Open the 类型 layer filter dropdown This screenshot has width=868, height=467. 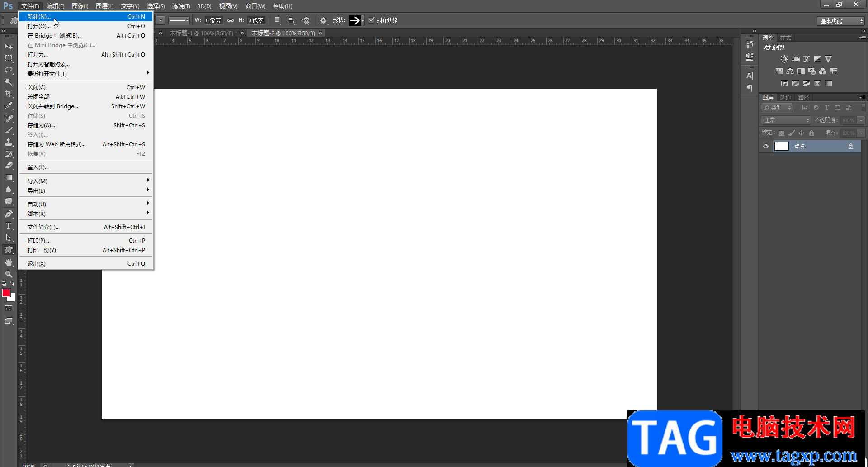click(x=777, y=108)
